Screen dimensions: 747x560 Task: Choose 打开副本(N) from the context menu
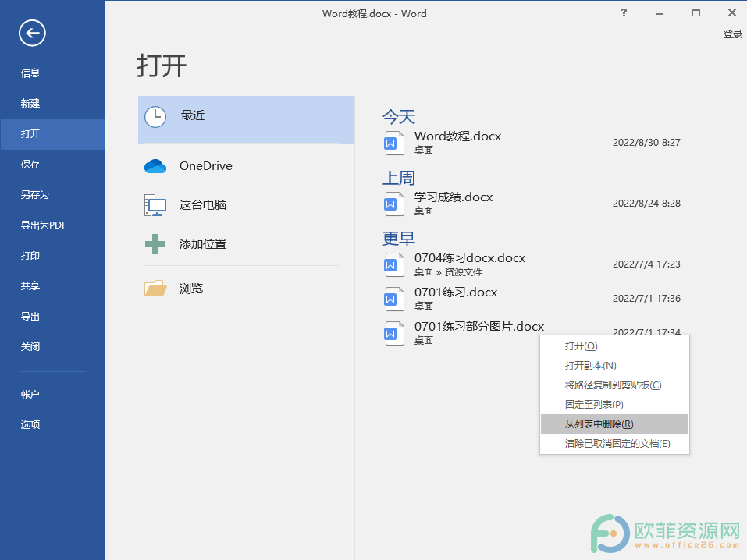pos(614,366)
